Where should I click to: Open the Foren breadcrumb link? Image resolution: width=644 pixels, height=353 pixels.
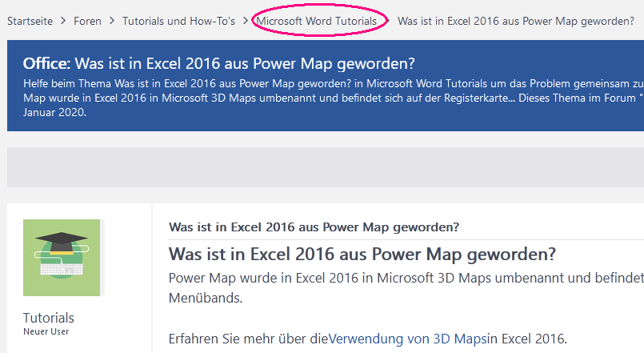point(87,21)
